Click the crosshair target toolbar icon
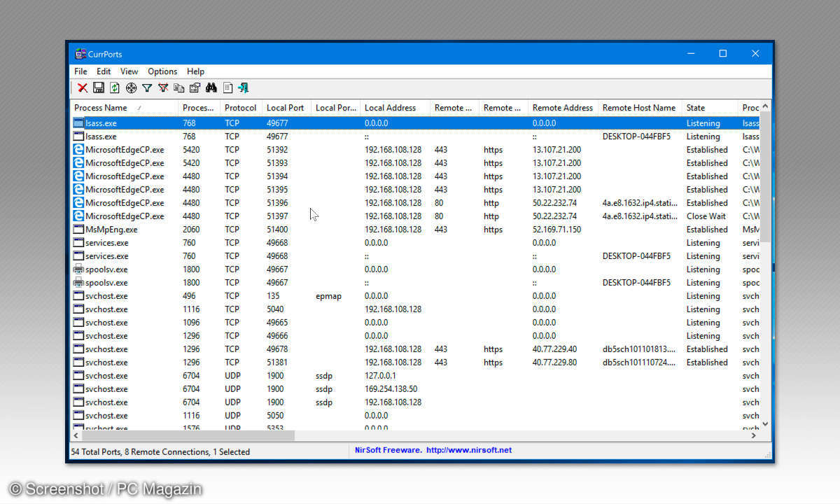The image size is (840, 504). [x=131, y=87]
